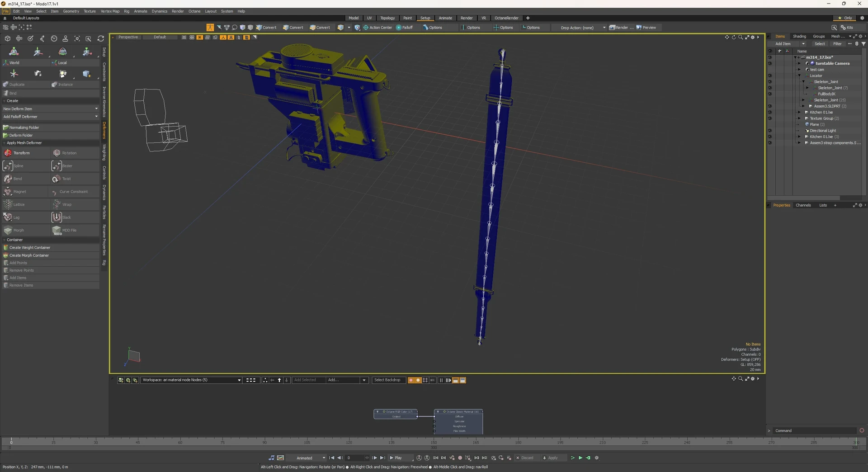Open the Vertex Map menu
Screen dimensions: 868x472
coord(110,11)
